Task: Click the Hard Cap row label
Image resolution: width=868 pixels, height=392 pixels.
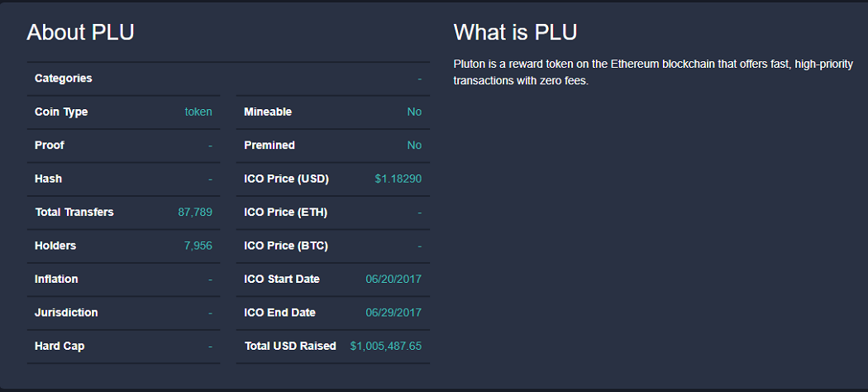Action: tap(60, 346)
